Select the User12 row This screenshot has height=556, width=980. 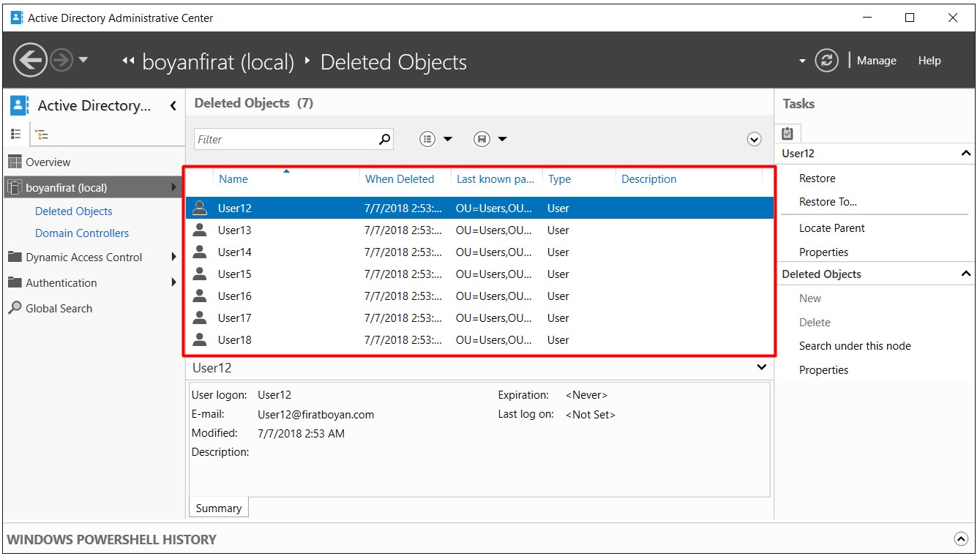pos(479,209)
